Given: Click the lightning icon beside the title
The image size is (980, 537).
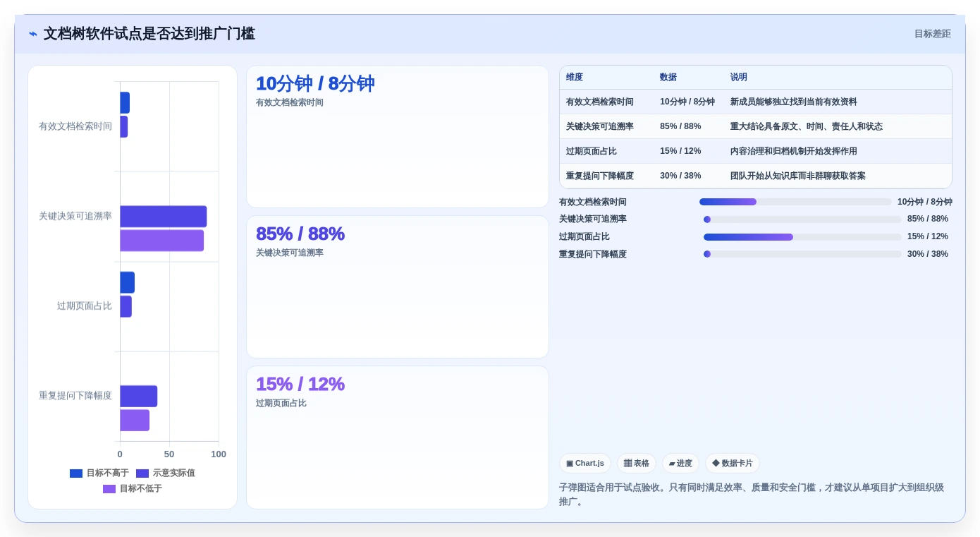Looking at the screenshot, I should click(33, 34).
